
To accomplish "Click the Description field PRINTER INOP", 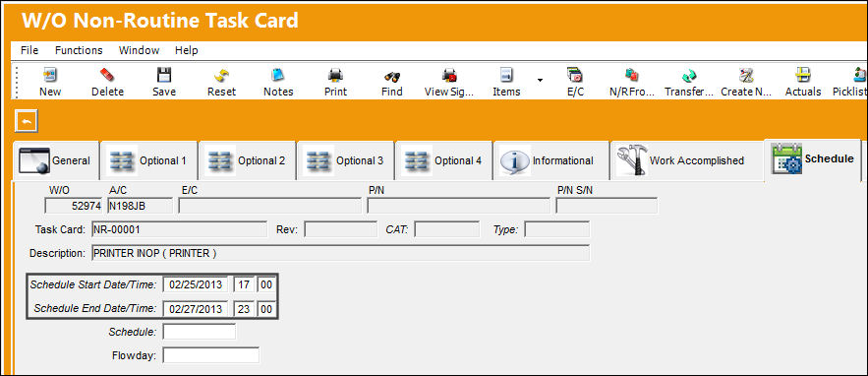I will pyautogui.click(x=340, y=253).
